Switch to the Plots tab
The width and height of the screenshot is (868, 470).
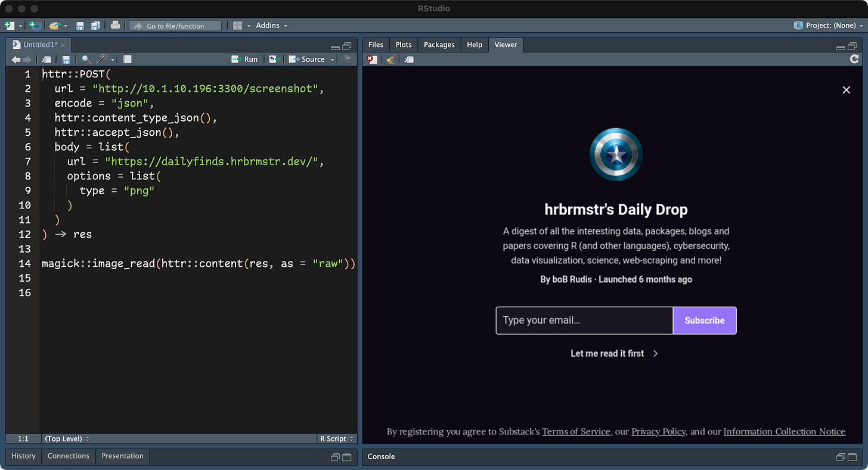404,45
